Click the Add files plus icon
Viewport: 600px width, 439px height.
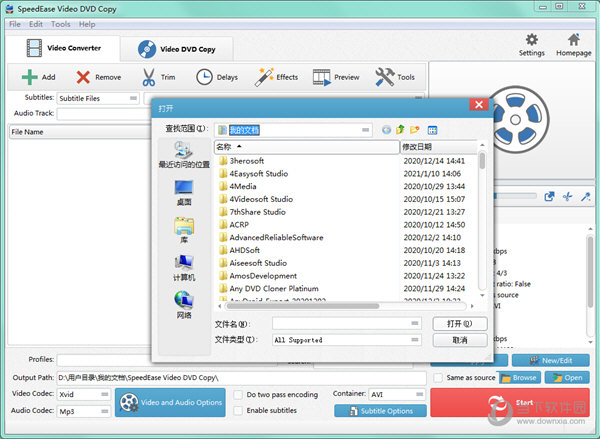(x=29, y=77)
